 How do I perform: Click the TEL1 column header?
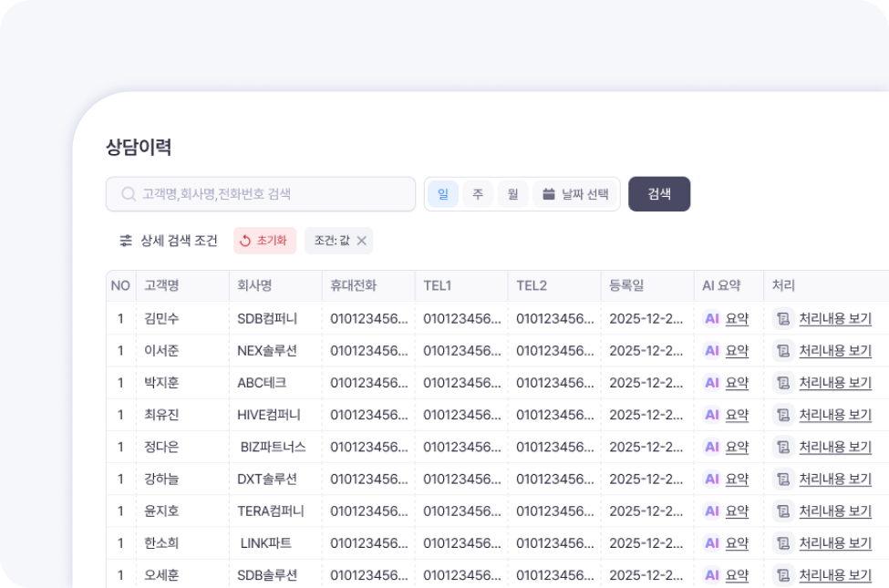click(x=461, y=285)
